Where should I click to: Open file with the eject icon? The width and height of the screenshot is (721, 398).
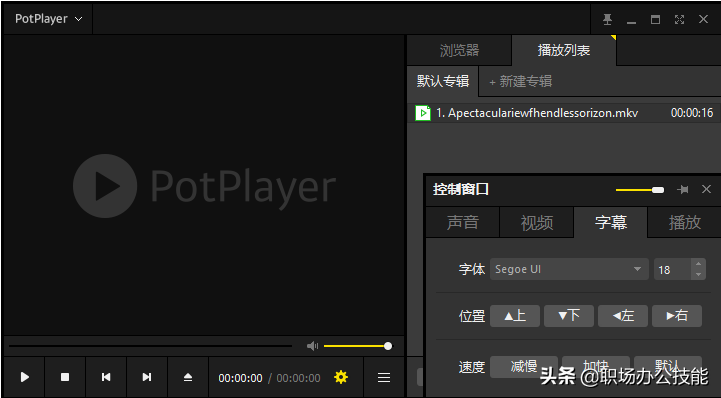click(x=188, y=377)
